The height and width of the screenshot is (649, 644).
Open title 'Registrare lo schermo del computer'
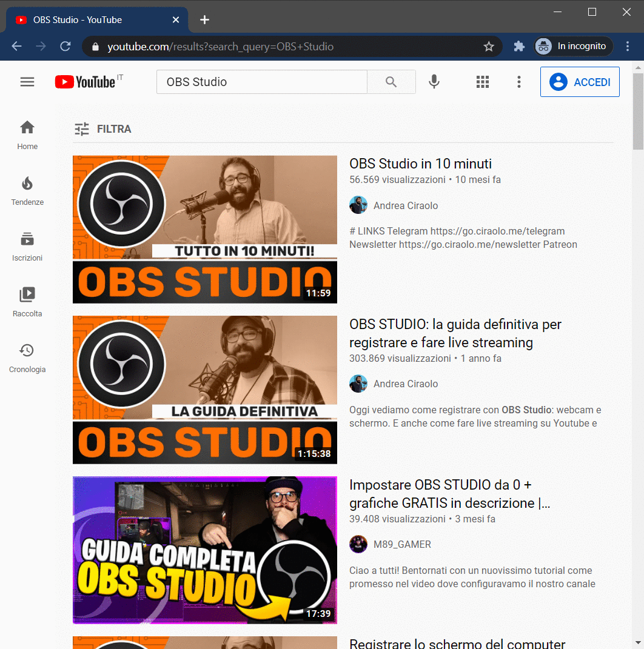(457, 643)
